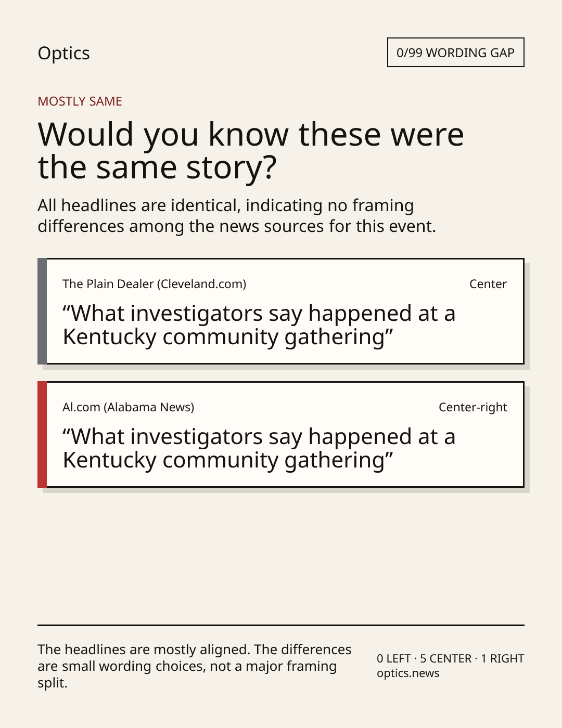Click empty area below the headline cards
This screenshot has height=728, width=562.
281,556
